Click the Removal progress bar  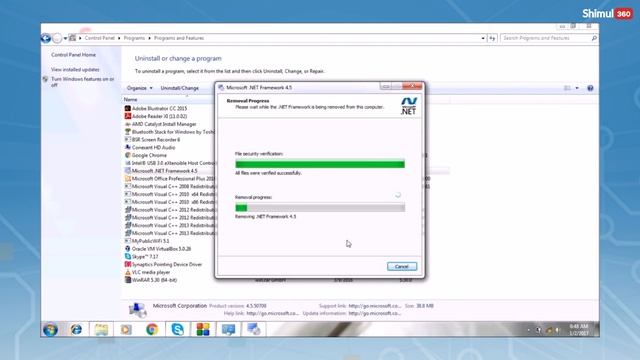coord(320,208)
